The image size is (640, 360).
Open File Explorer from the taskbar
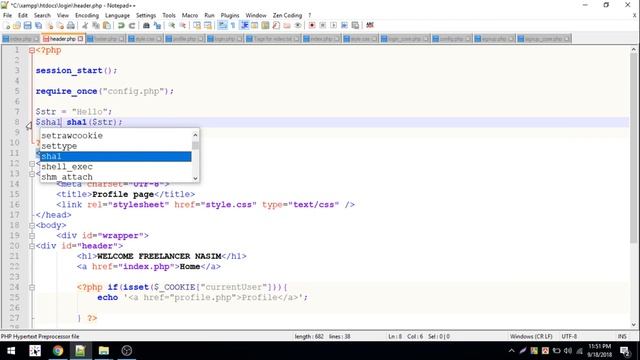pos(104,351)
